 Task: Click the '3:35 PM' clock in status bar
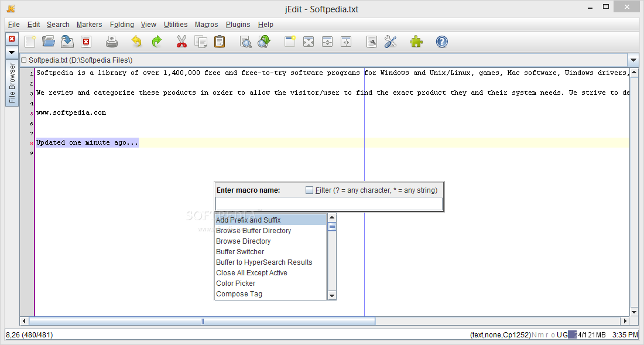click(625, 334)
